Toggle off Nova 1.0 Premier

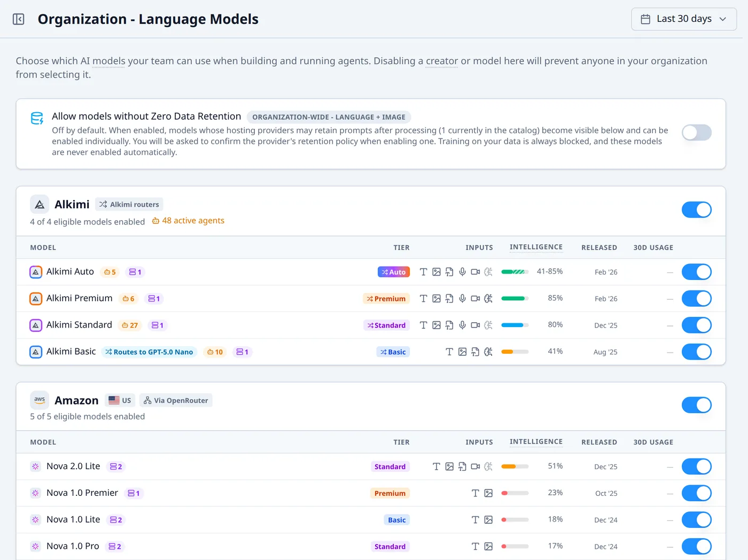pos(696,493)
